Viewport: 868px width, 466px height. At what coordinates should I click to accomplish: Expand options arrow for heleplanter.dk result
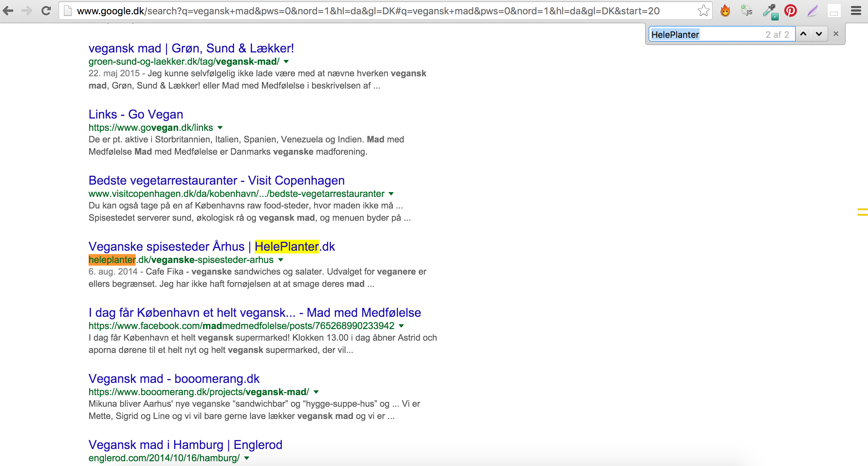coord(281,260)
